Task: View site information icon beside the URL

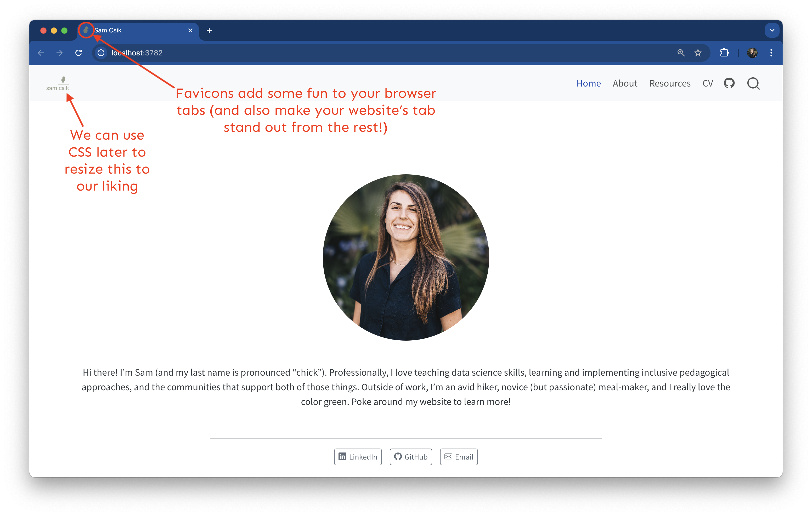Action: (x=101, y=53)
